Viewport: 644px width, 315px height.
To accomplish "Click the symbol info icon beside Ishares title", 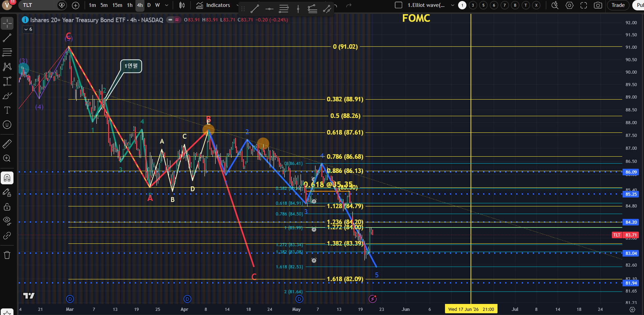I will (x=25, y=20).
